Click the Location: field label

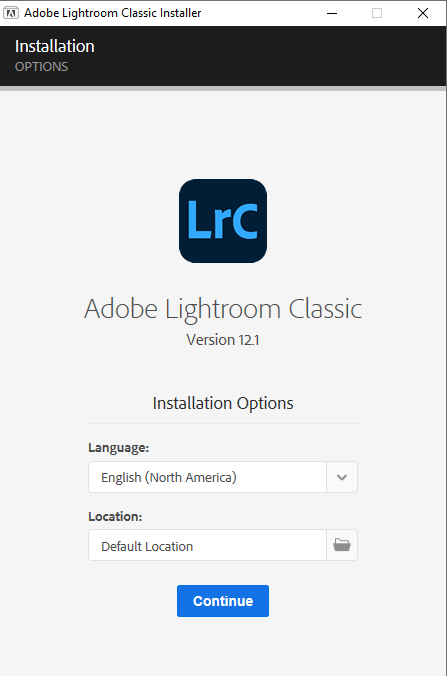click(x=115, y=516)
